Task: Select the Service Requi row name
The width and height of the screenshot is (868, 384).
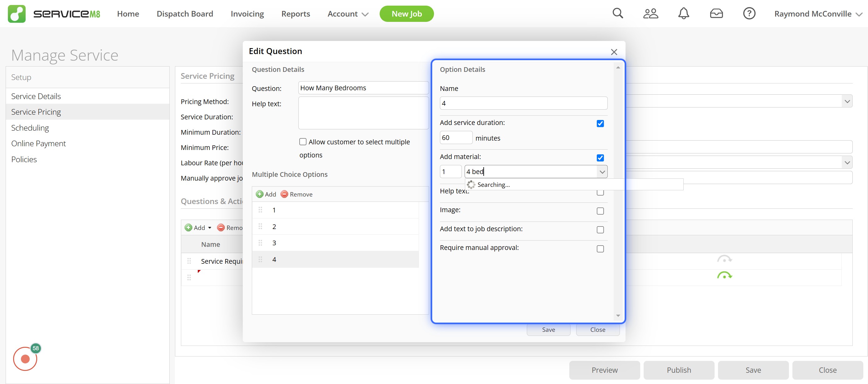Action: point(222,261)
